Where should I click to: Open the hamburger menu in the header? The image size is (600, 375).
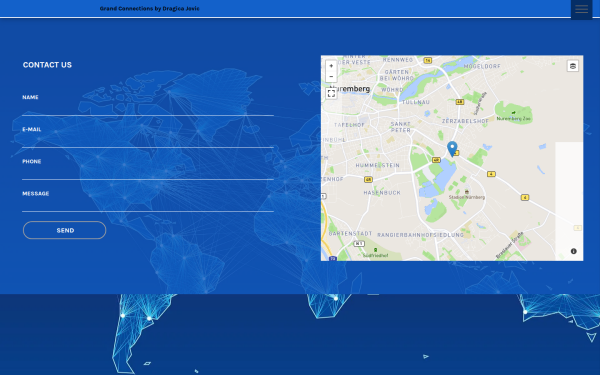581,9
